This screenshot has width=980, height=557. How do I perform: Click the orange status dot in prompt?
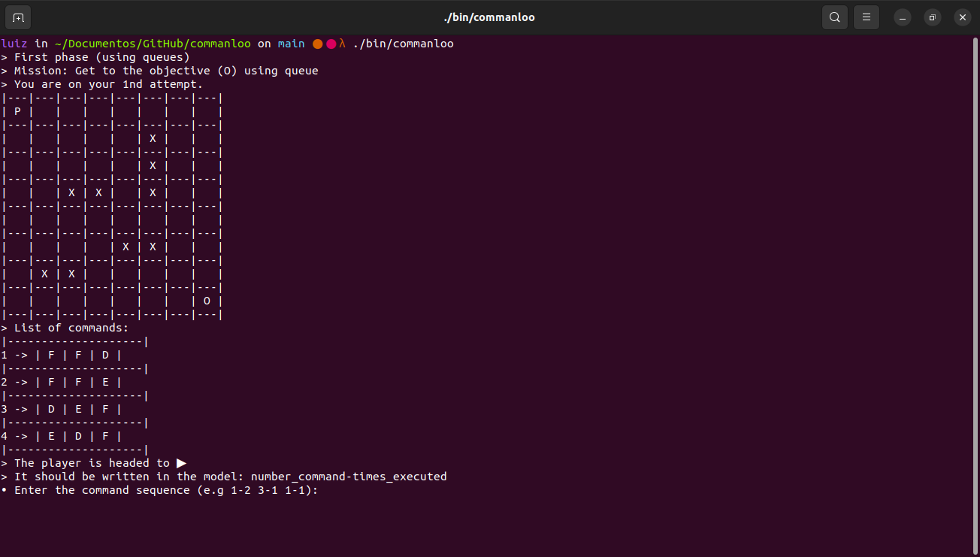coord(318,44)
